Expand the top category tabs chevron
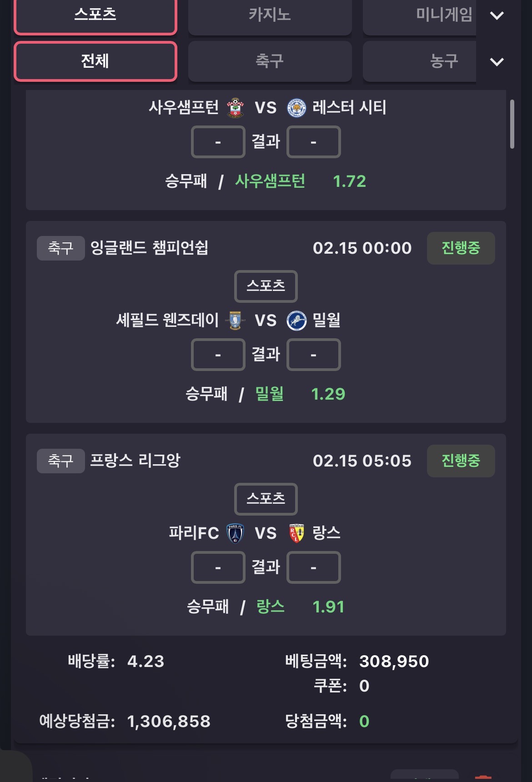This screenshot has height=782, width=532. 497,16
